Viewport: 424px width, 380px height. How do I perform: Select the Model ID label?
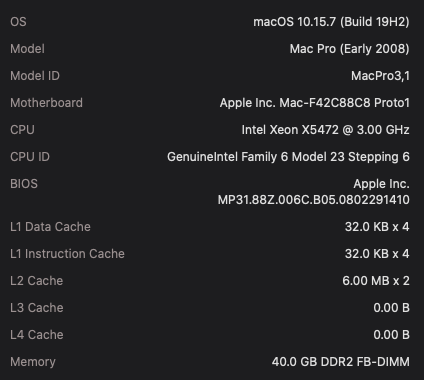tap(35, 76)
